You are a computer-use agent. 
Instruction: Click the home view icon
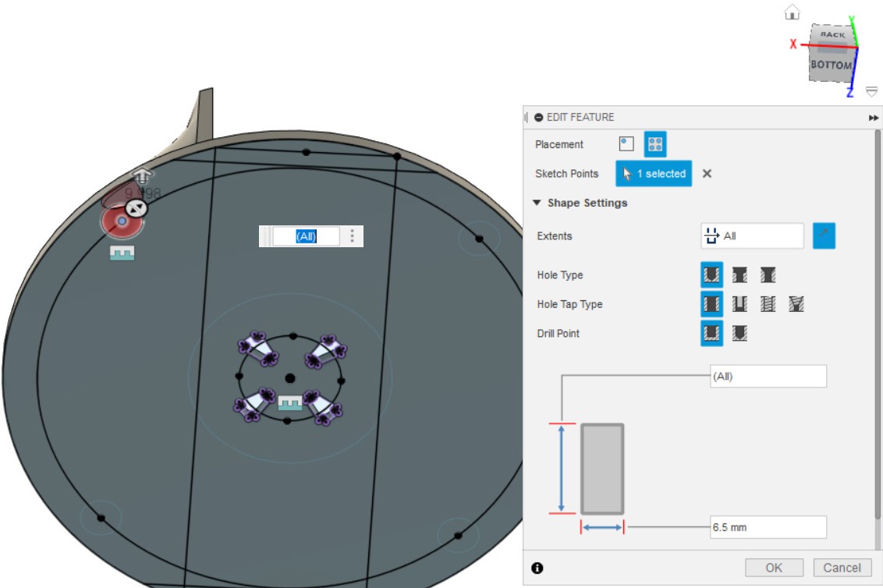(x=793, y=12)
